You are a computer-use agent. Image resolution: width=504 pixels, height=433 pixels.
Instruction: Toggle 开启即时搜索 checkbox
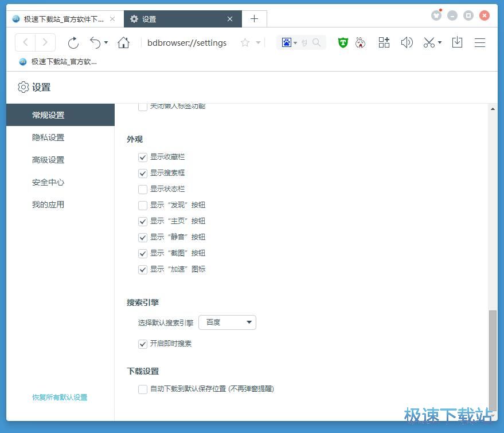143,344
